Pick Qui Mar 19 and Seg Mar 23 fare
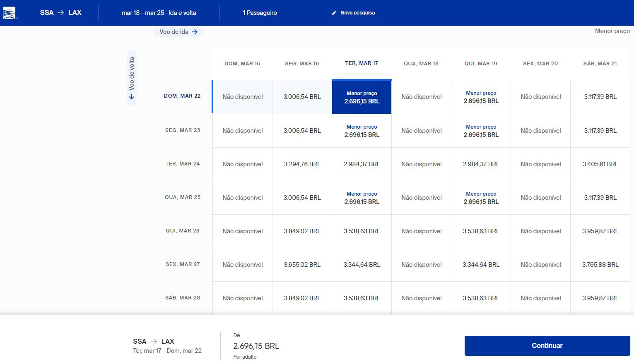Viewport: 634px width, 364px height. click(481, 131)
